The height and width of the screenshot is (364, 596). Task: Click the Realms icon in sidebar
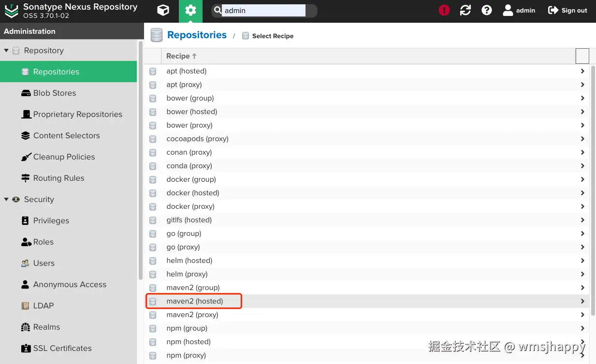tap(26, 327)
